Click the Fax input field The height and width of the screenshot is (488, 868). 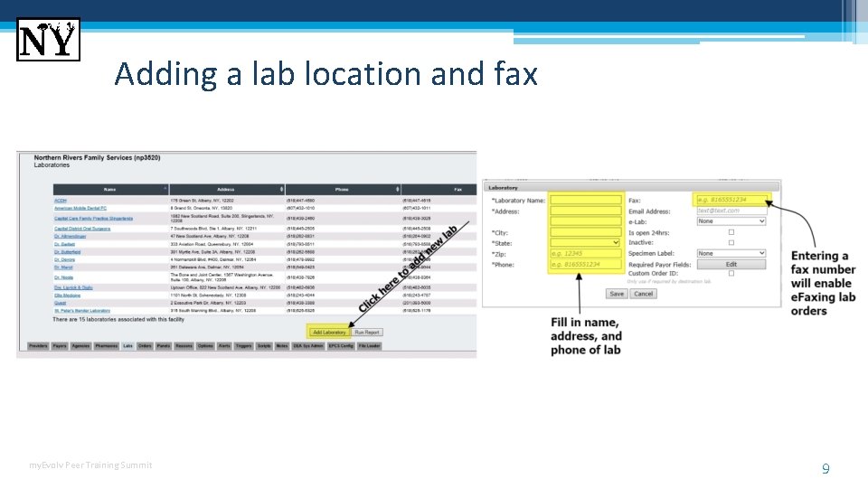click(x=731, y=200)
